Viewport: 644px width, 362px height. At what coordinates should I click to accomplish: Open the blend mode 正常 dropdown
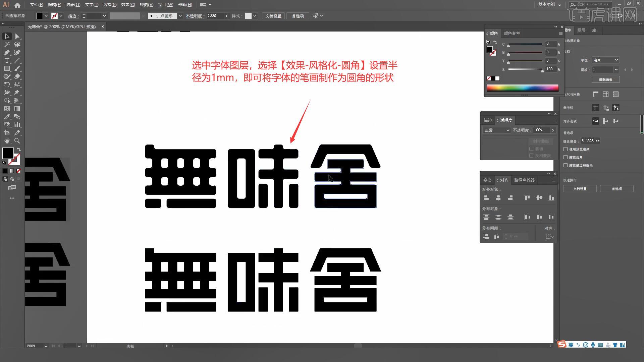496,130
